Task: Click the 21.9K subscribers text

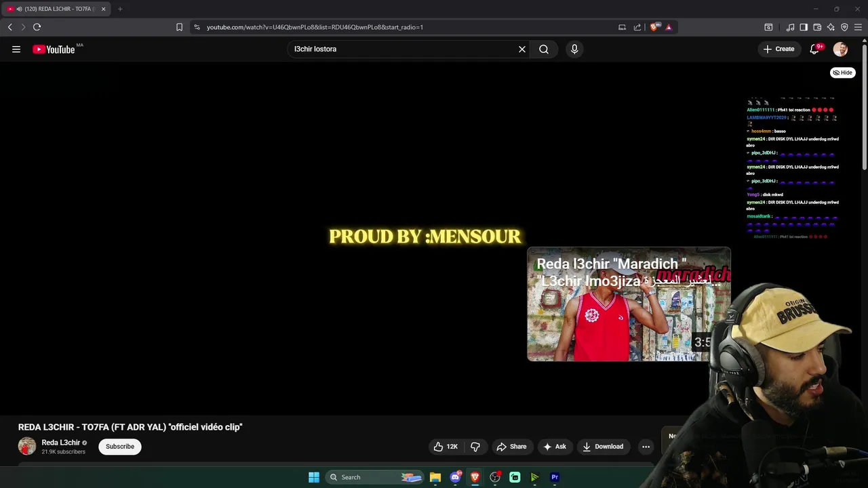Action: [63, 451]
